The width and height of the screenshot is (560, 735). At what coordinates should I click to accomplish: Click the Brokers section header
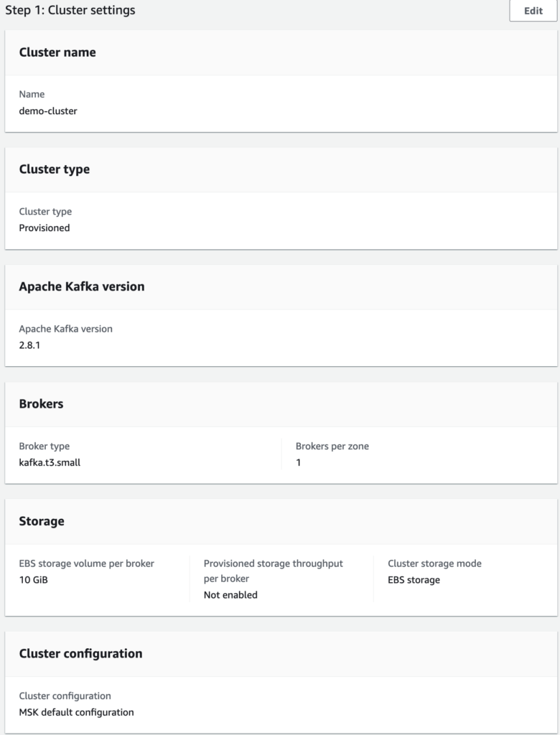[41, 404]
